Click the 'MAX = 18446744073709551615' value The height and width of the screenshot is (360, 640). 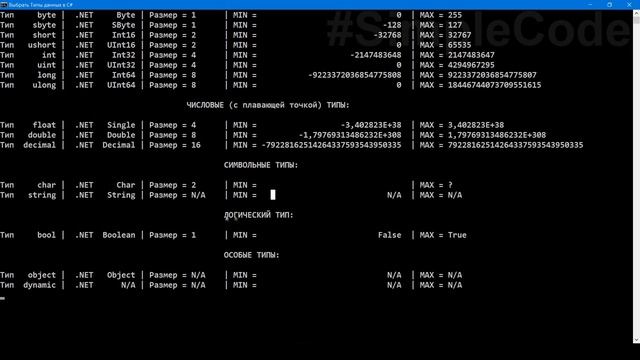coord(480,85)
